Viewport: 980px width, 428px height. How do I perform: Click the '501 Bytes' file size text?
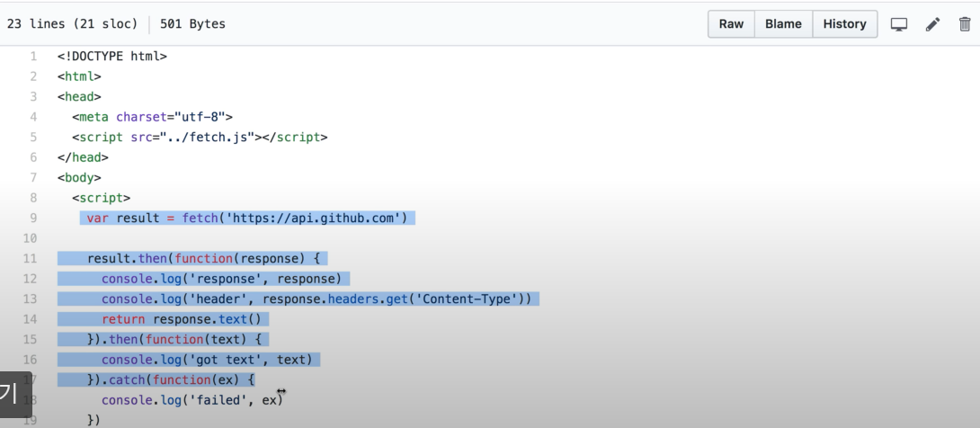coord(192,23)
